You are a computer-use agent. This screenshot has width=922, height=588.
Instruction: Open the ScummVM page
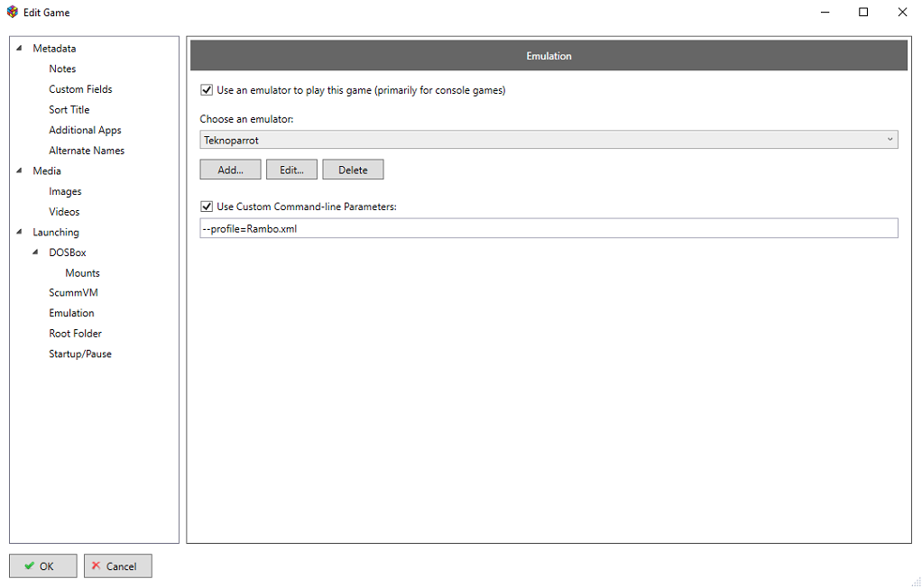73,292
